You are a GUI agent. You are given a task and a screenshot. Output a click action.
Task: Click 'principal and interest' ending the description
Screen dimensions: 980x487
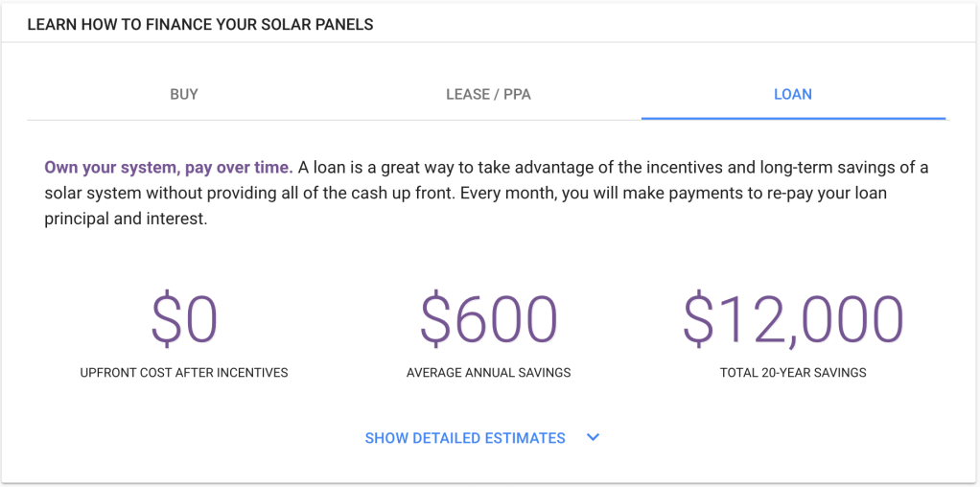[x=126, y=219]
